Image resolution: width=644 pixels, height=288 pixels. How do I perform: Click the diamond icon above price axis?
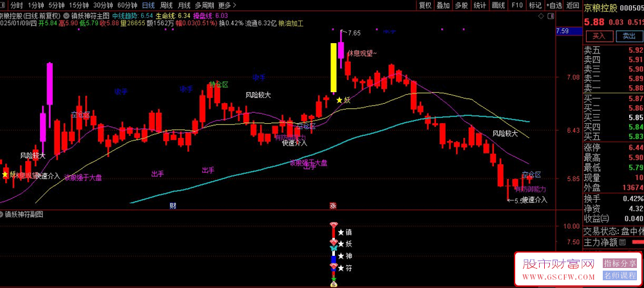(541, 16)
